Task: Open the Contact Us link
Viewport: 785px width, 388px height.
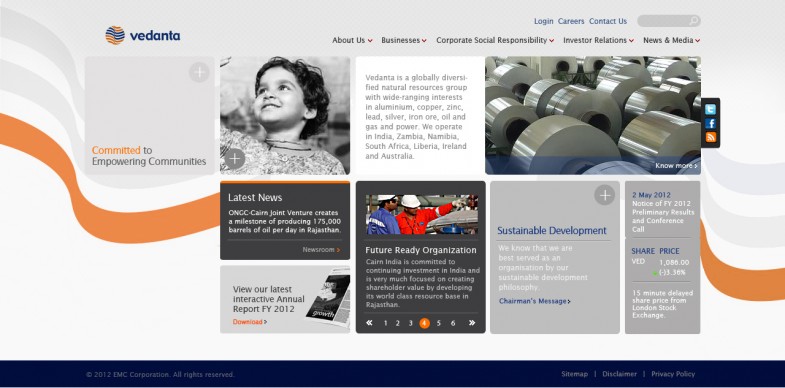Action: (x=608, y=21)
